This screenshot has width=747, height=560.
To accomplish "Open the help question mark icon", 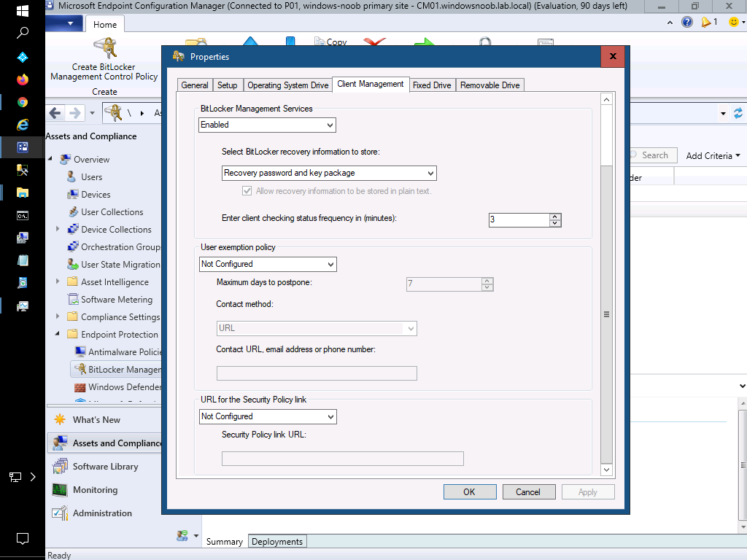I will 687,22.
